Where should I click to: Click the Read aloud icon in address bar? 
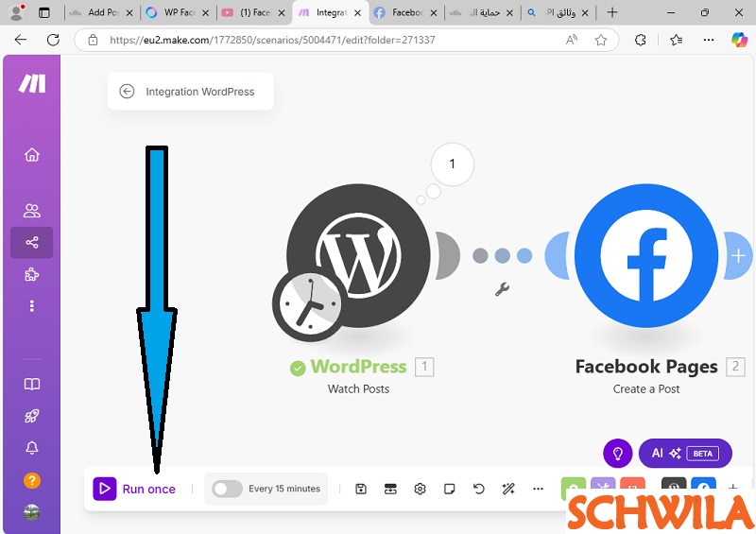coord(572,40)
